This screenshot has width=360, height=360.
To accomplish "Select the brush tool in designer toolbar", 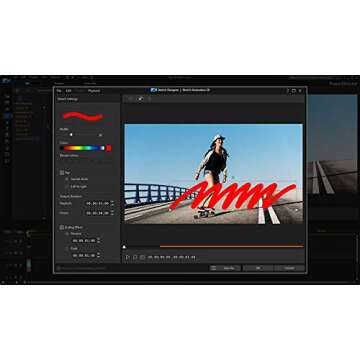I will (x=140, y=98).
